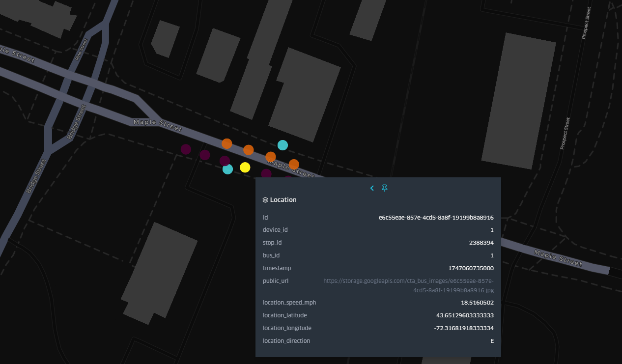This screenshot has height=364, width=622.
Task: Select the location_speed_mph value
Action: (476, 303)
